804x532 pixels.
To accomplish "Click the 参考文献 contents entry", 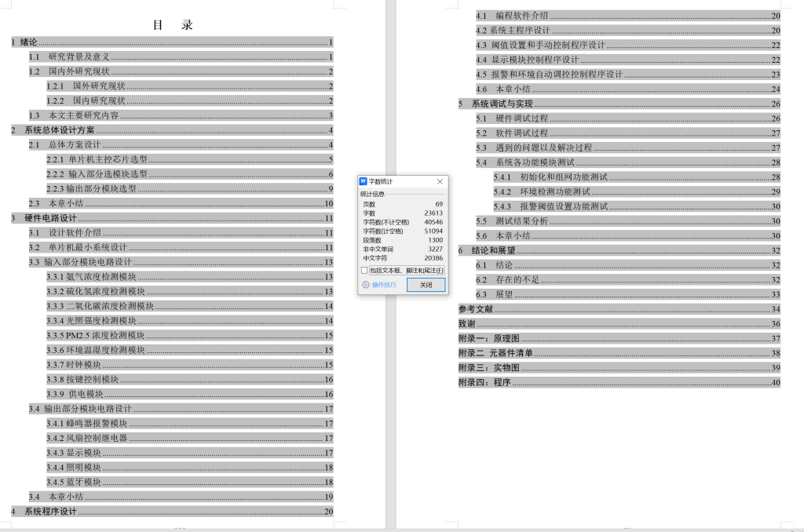I will (x=477, y=309).
